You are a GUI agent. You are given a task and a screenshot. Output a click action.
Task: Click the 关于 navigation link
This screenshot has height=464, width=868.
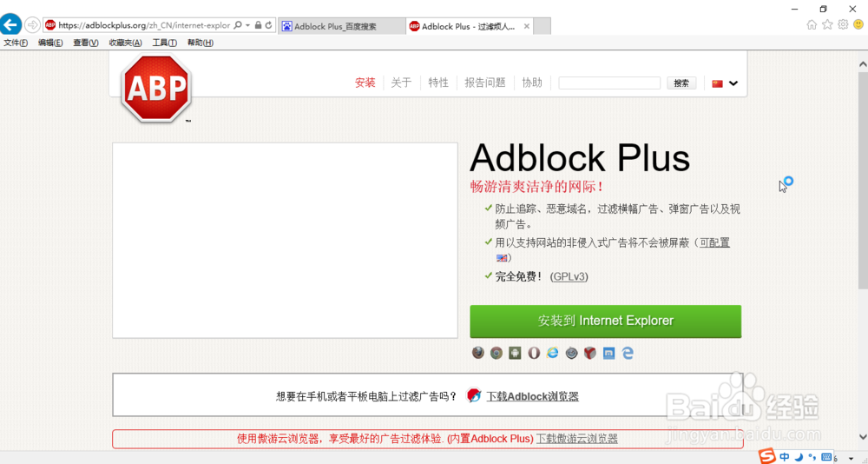pyautogui.click(x=401, y=83)
